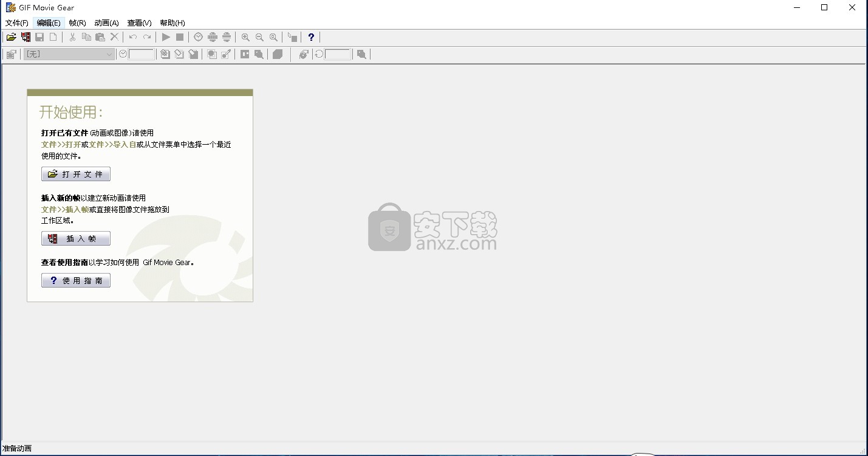Click the 准备动画 status bar text
This screenshot has width=868, height=456.
coord(17,449)
